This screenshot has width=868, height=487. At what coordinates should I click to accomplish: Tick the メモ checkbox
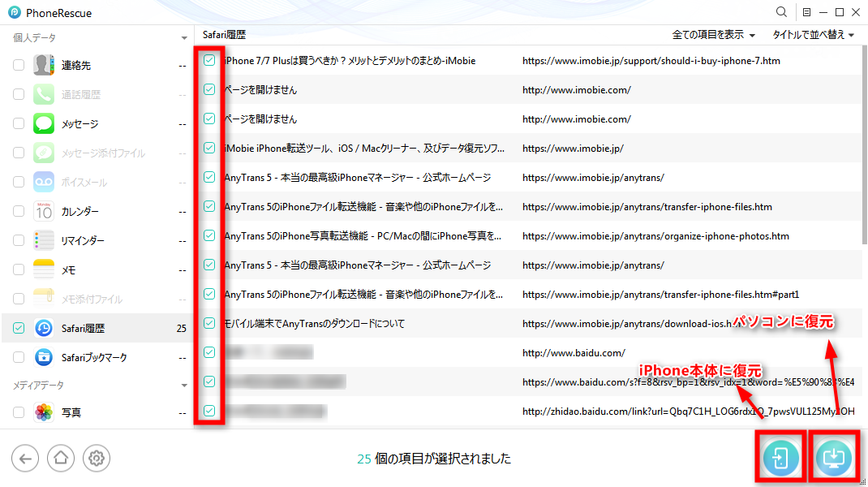19,269
